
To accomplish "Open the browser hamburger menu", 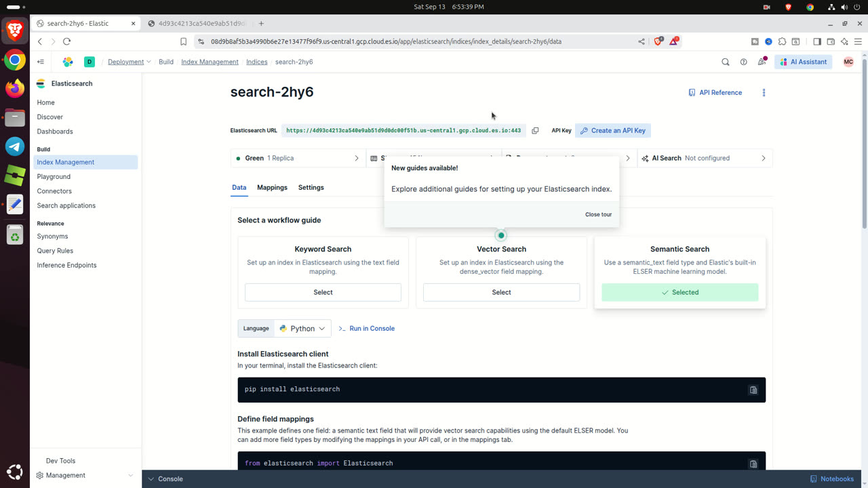I will [858, 41].
